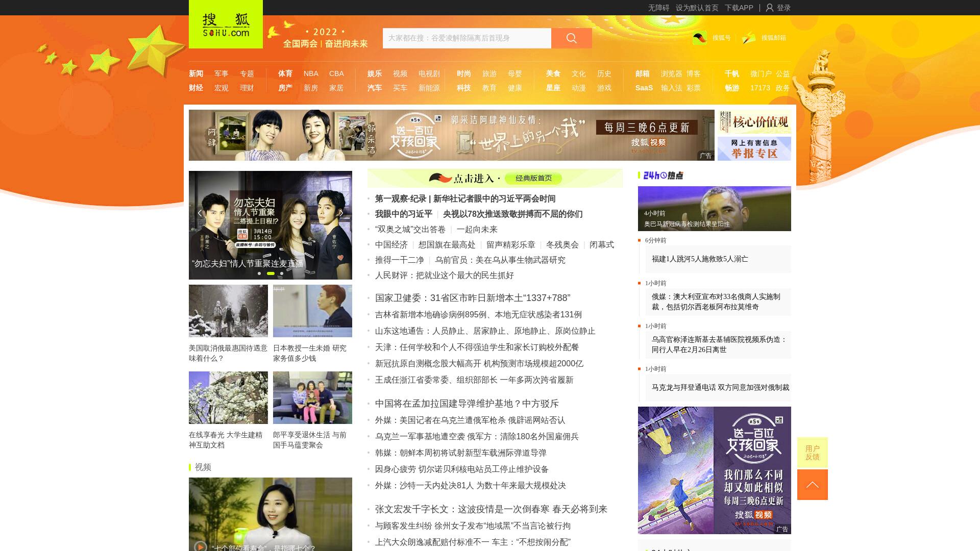Click 设为默认首页 in the top bar
980x551 pixels.
pos(697,8)
